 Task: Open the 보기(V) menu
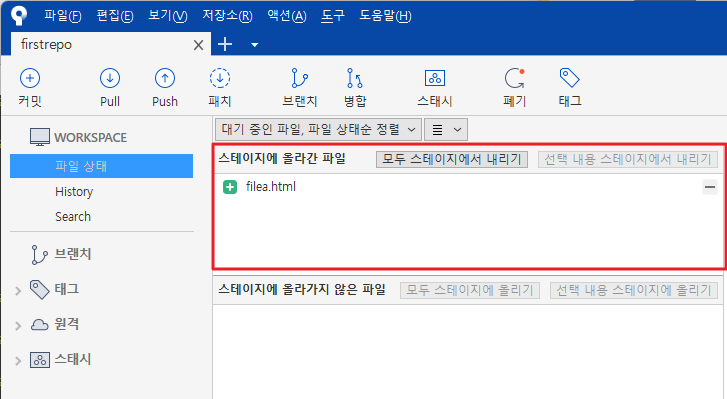pos(167,16)
